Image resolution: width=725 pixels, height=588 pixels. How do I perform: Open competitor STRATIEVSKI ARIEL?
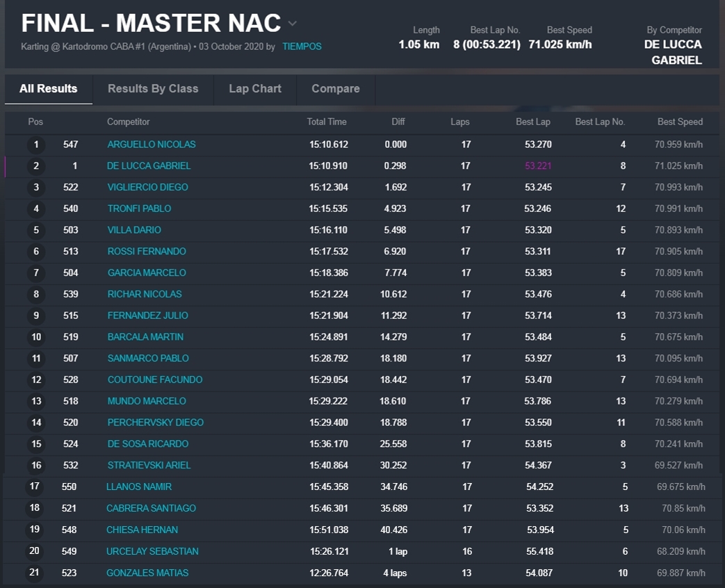(x=149, y=466)
